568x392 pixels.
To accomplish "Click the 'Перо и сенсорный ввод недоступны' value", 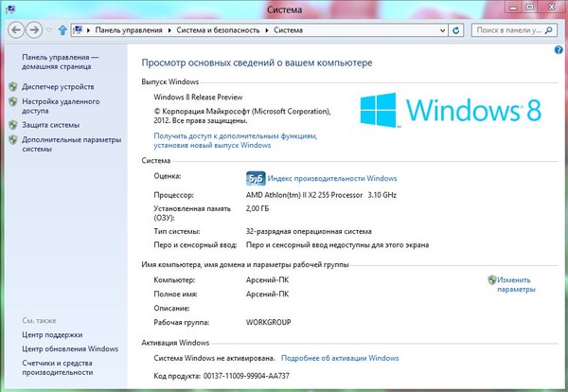I will click(x=337, y=245).
